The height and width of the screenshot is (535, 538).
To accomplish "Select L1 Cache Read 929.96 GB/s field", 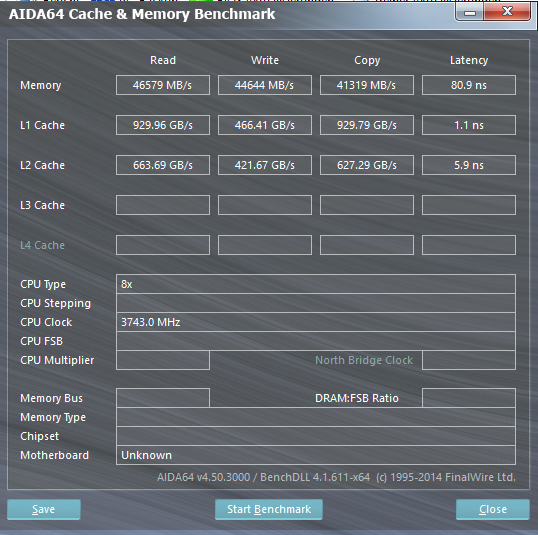I will 163,125.
